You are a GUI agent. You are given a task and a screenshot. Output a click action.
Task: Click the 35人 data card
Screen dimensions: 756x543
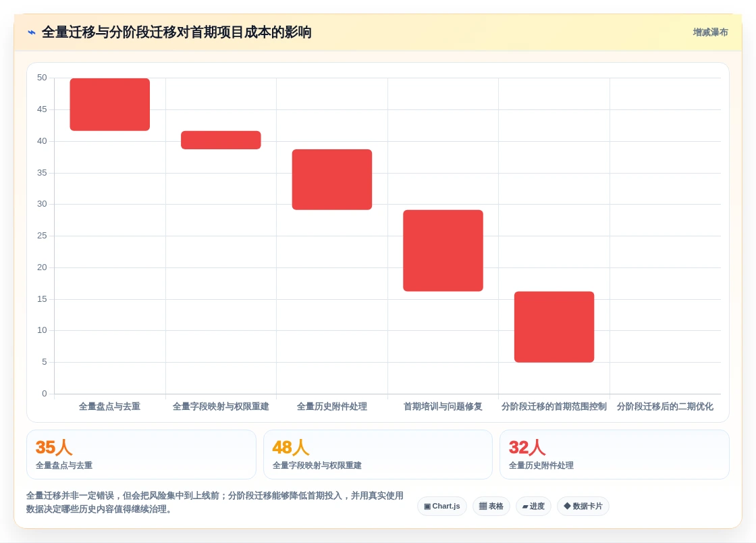[x=141, y=455]
